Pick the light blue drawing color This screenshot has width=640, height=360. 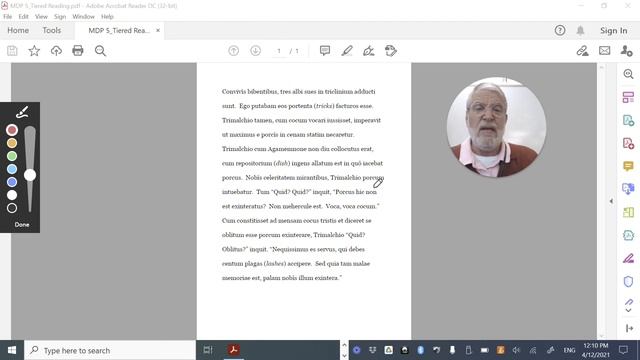[12, 169]
